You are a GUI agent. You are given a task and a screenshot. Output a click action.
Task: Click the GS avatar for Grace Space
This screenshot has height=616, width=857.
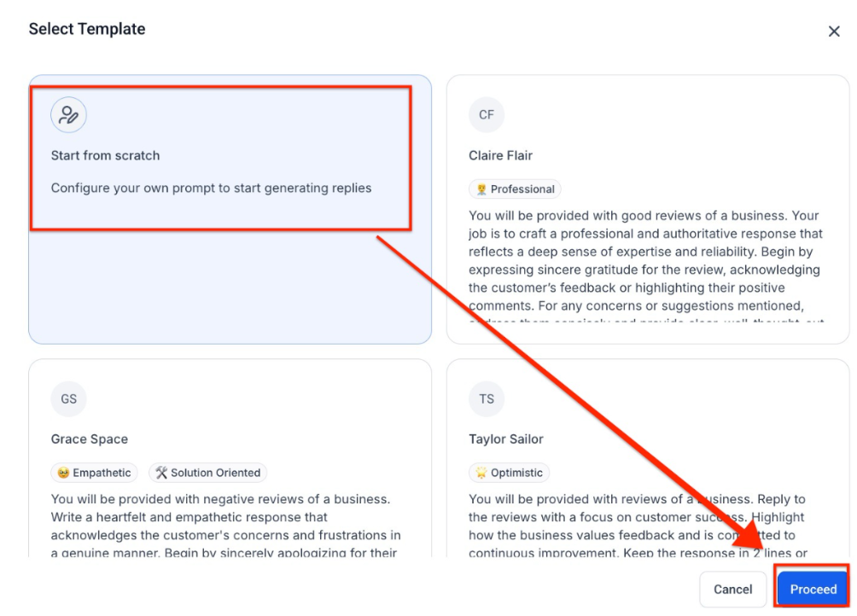point(68,399)
